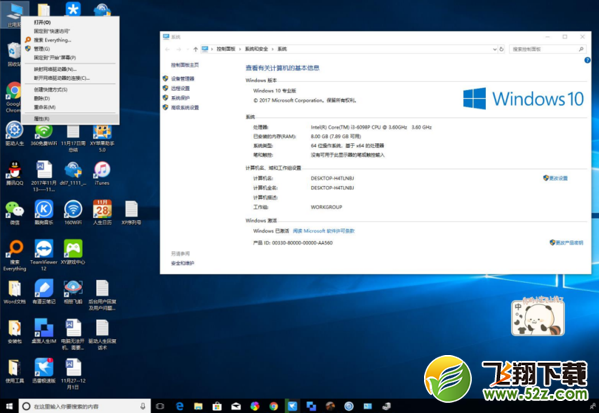Expand the chevron after 控制面板 breadcrumb
599x413 pixels.
[240, 49]
